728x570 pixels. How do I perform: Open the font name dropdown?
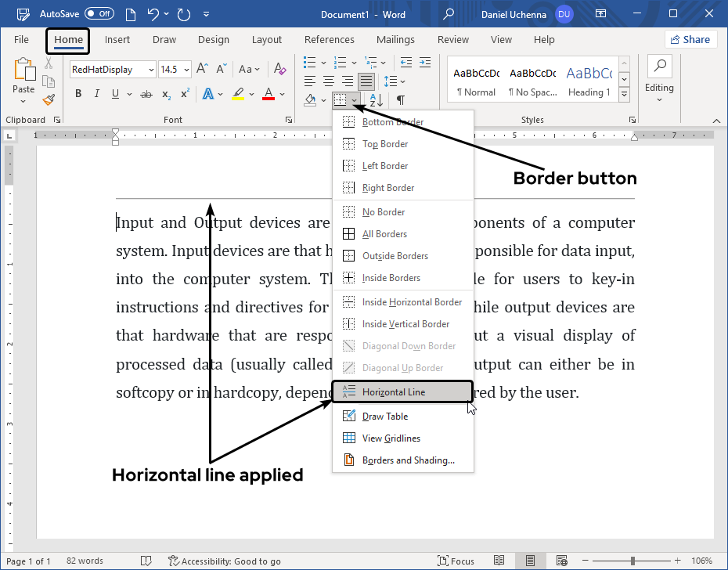(150, 70)
